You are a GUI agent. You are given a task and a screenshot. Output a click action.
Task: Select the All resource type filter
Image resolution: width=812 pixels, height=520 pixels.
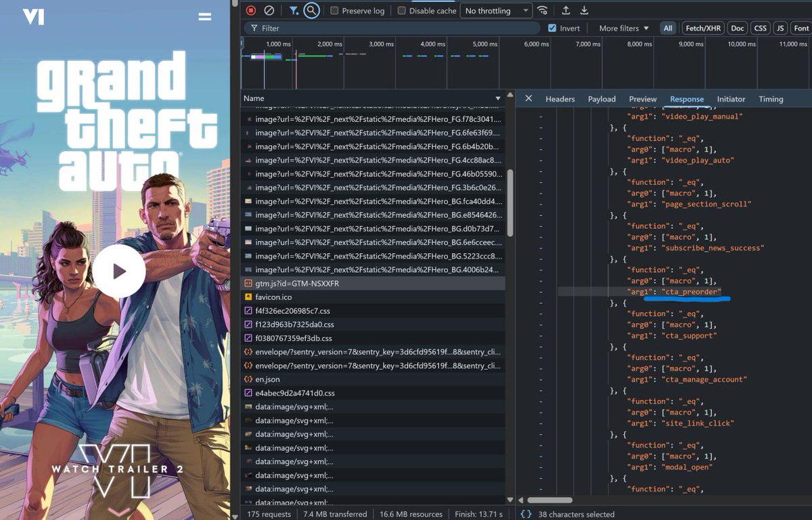coord(668,28)
